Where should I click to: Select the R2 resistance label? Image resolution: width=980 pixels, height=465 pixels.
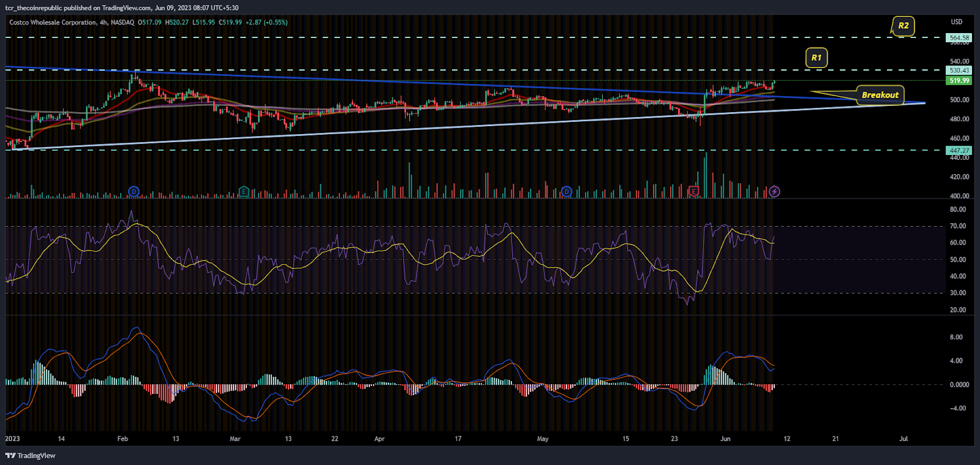903,26
